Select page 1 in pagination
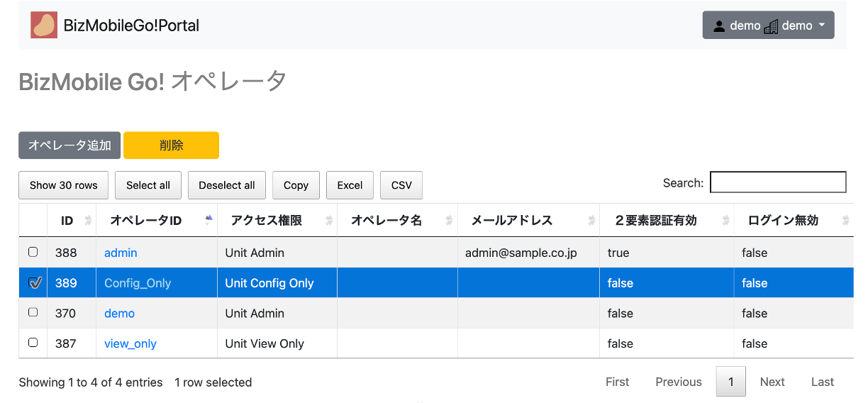868x403 pixels. tap(730, 382)
